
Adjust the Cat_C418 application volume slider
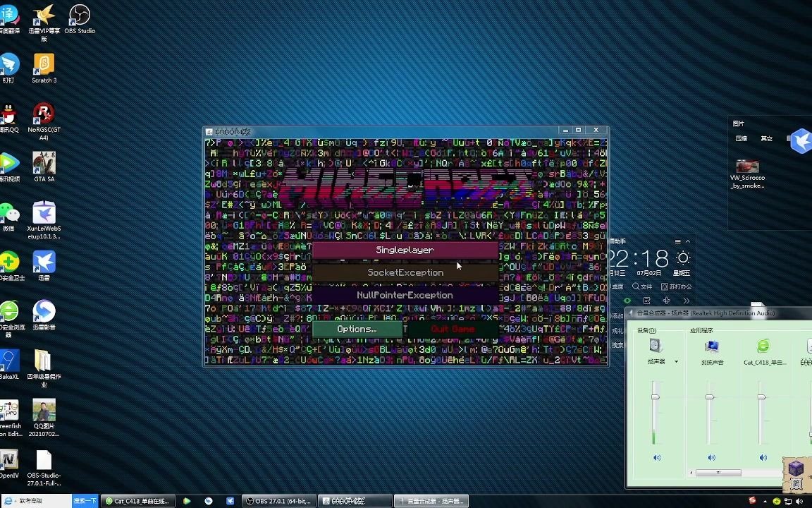pyautogui.click(x=761, y=397)
